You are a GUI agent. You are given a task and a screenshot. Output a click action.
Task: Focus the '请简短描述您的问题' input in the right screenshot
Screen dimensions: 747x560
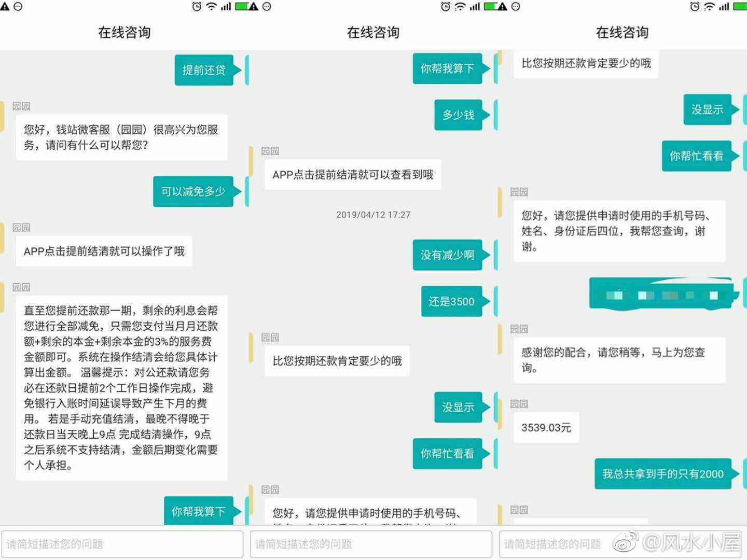click(620, 544)
